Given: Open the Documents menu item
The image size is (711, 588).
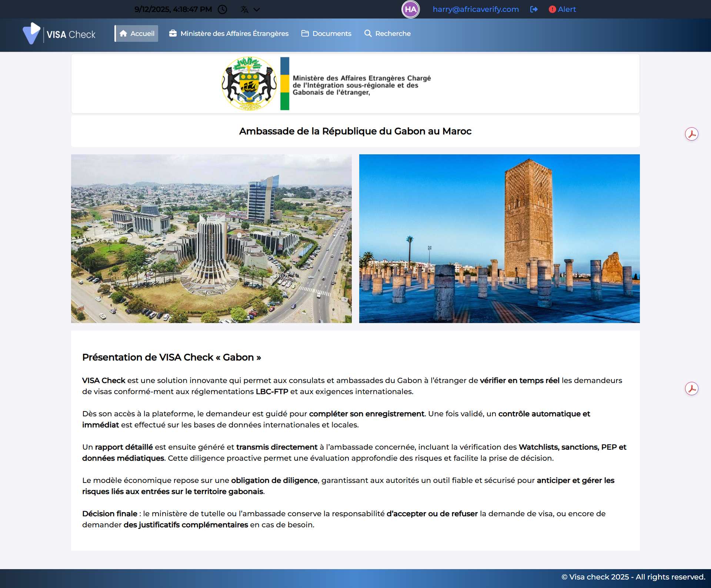Looking at the screenshot, I should pyautogui.click(x=326, y=34).
